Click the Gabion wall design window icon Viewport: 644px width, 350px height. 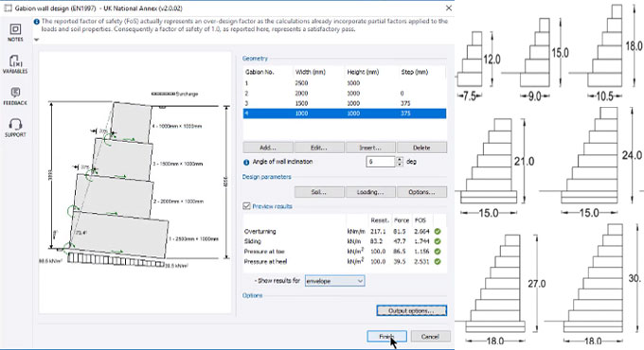pyautogui.click(x=8, y=8)
